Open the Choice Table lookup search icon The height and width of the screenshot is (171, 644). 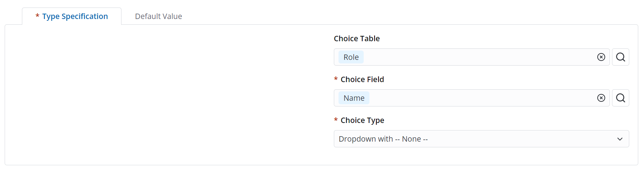click(x=620, y=57)
